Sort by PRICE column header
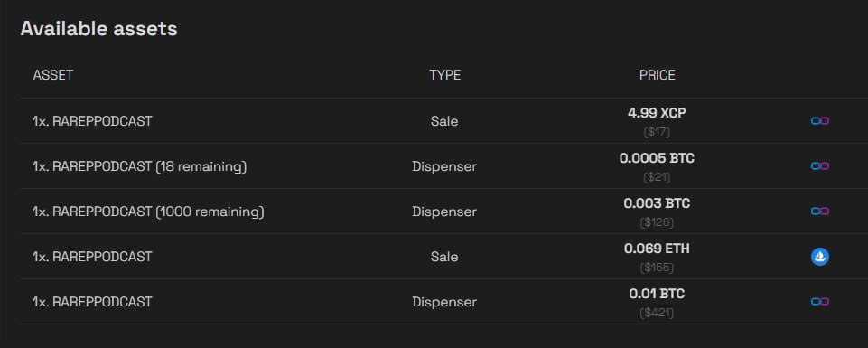Screen dimensions: 868x348 pyautogui.click(x=657, y=75)
